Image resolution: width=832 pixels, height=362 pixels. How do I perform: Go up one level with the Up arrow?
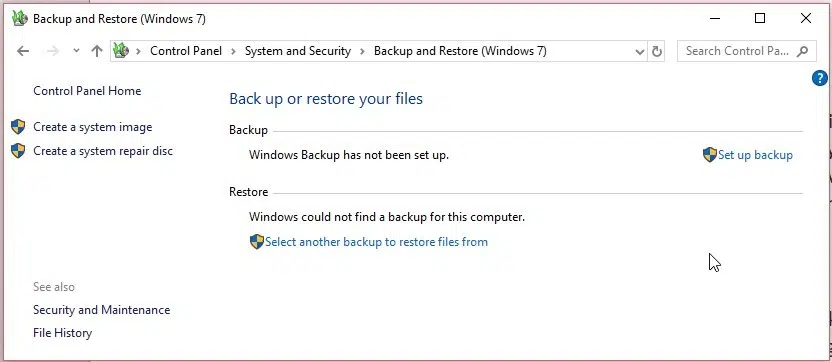click(97, 51)
